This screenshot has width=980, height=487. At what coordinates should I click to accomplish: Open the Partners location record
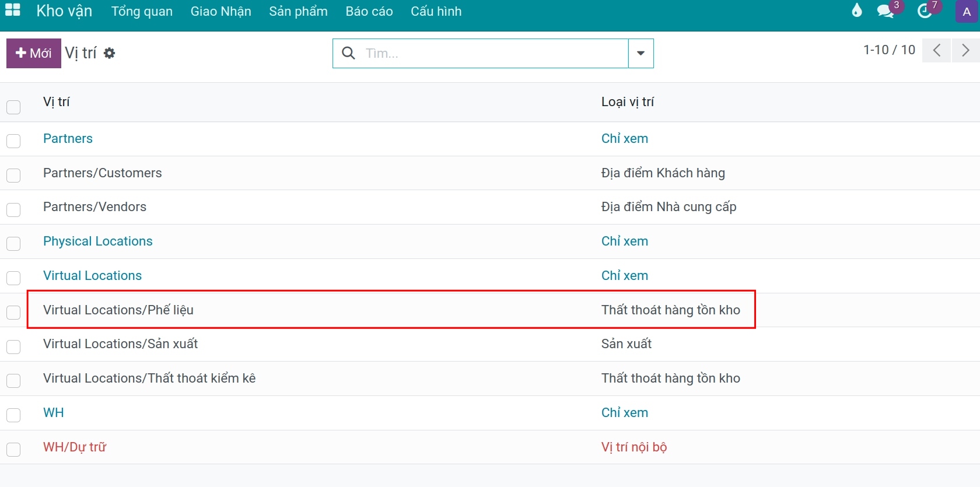[68, 138]
